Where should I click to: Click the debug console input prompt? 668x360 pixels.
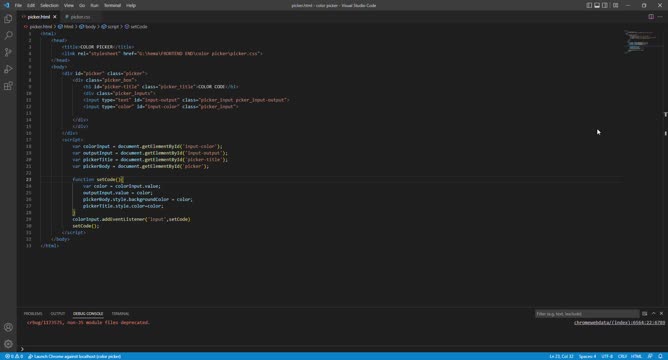pyautogui.click(x=341, y=349)
